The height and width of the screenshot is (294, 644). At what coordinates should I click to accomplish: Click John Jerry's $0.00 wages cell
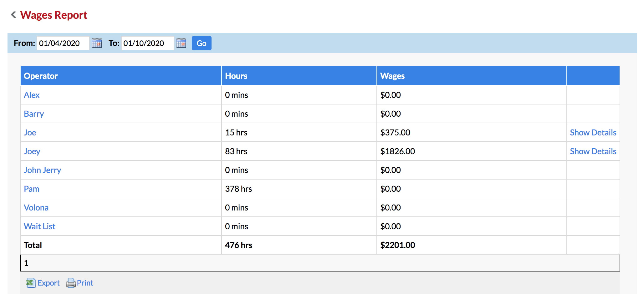coord(472,170)
